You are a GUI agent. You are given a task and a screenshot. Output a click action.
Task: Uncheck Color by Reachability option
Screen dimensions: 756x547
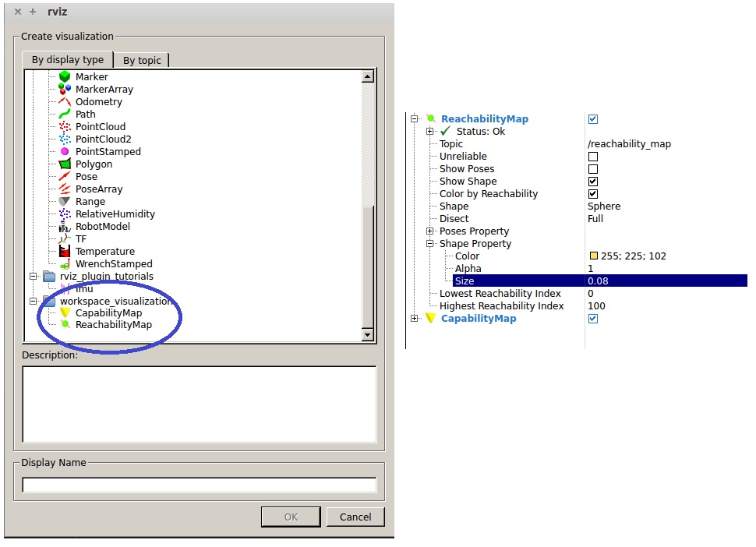593,194
